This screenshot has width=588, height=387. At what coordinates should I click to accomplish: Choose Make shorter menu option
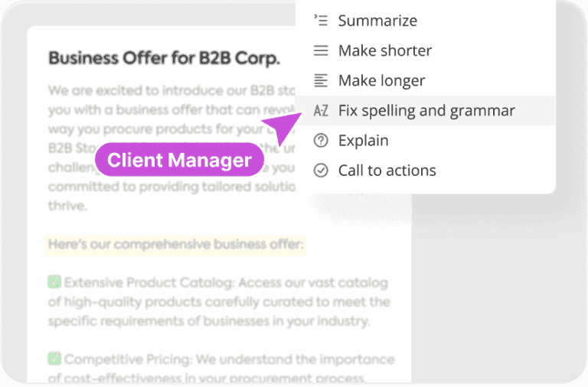pos(385,50)
